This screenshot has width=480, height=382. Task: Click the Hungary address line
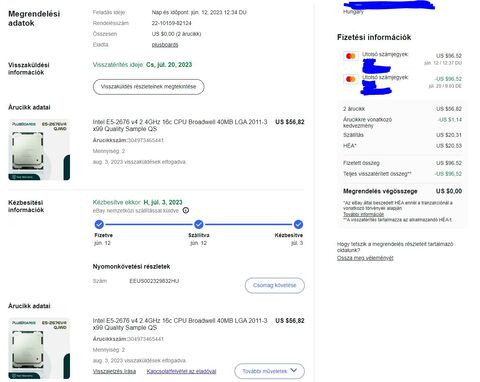353,12
